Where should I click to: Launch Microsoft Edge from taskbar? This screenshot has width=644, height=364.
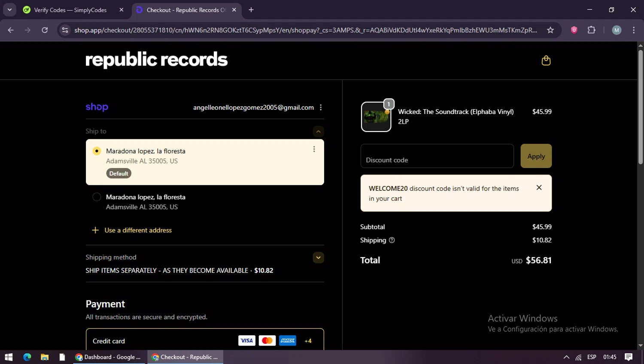coord(27,357)
